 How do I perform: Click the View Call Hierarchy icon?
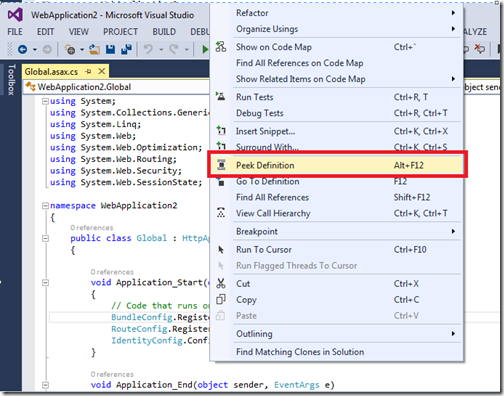(221, 213)
